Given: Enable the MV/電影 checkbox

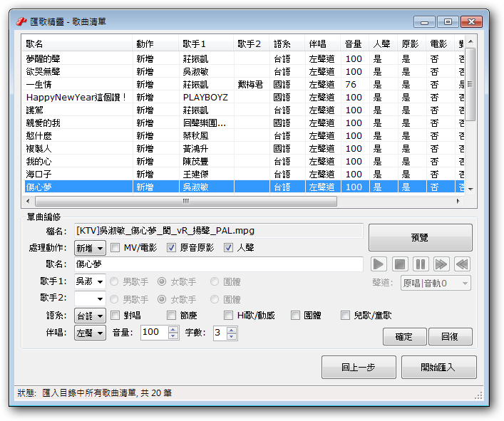Looking at the screenshot, I should tap(115, 248).
